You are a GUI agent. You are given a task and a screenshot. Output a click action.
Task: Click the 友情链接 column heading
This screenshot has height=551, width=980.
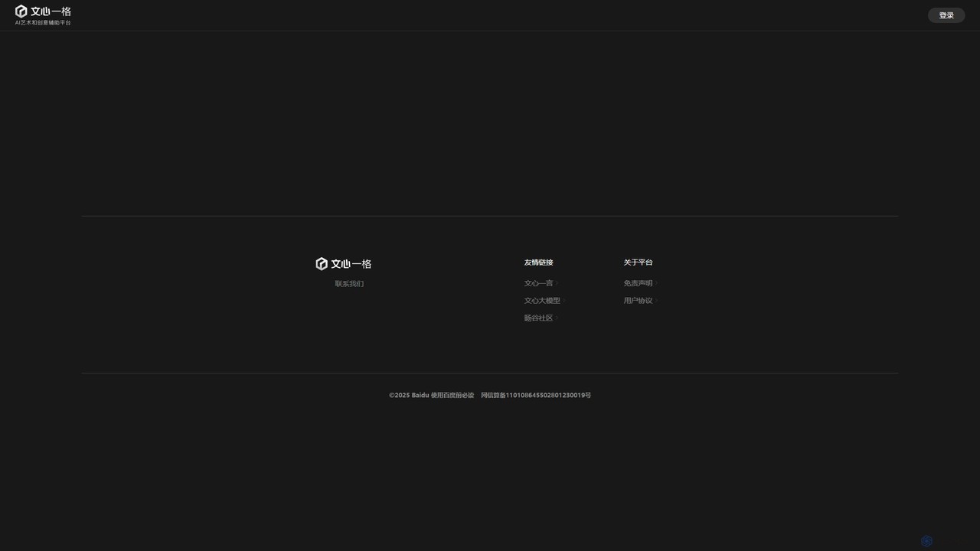[538, 262]
